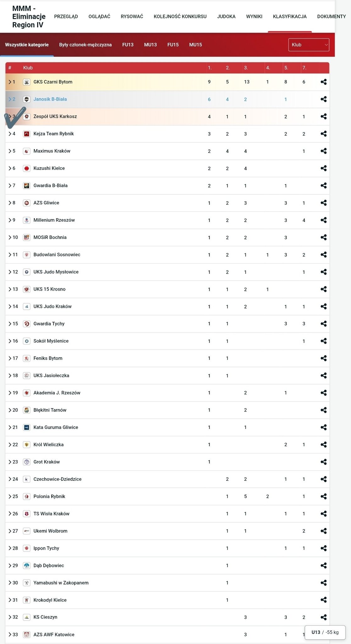The image size is (351, 644).
Task: Open the WYNIKI menu item
Action: coord(254,16)
